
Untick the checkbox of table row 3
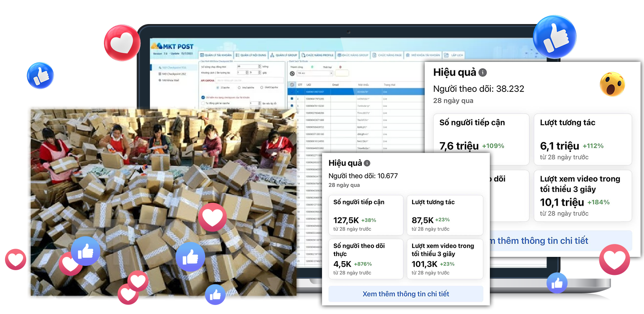[292, 105]
